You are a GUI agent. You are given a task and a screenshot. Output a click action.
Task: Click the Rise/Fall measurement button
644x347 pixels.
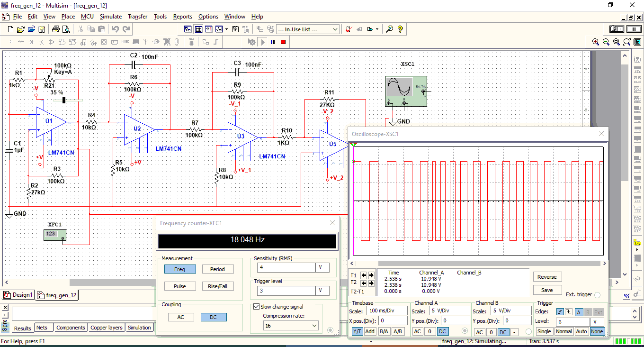point(217,286)
